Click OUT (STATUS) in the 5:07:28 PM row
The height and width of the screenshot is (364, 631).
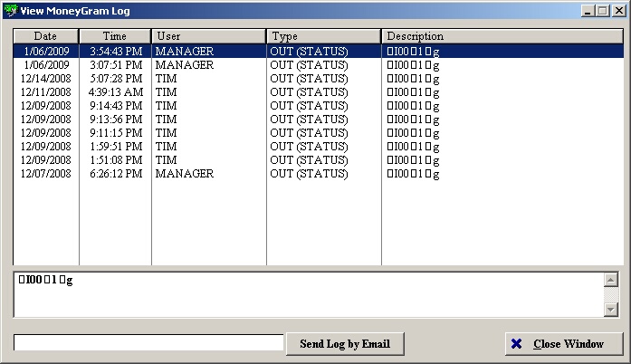309,79
